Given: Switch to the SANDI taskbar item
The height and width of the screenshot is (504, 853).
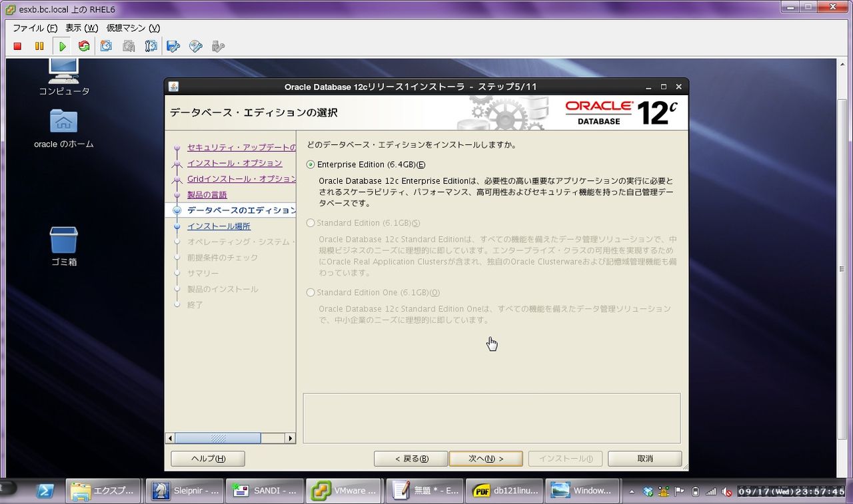Looking at the screenshot, I should click(x=265, y=491).
